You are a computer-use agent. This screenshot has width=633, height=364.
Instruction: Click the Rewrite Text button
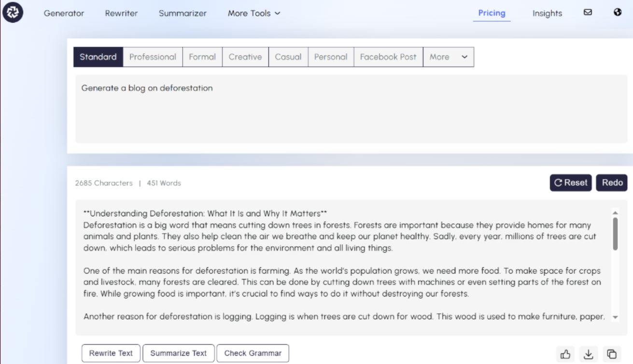point(111,353)
